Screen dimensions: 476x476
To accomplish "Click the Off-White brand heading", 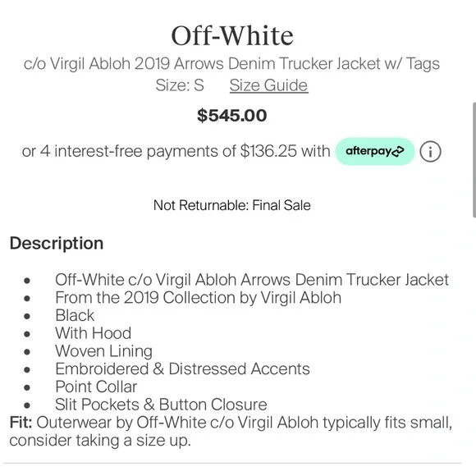I will click(x=232, y=36).
